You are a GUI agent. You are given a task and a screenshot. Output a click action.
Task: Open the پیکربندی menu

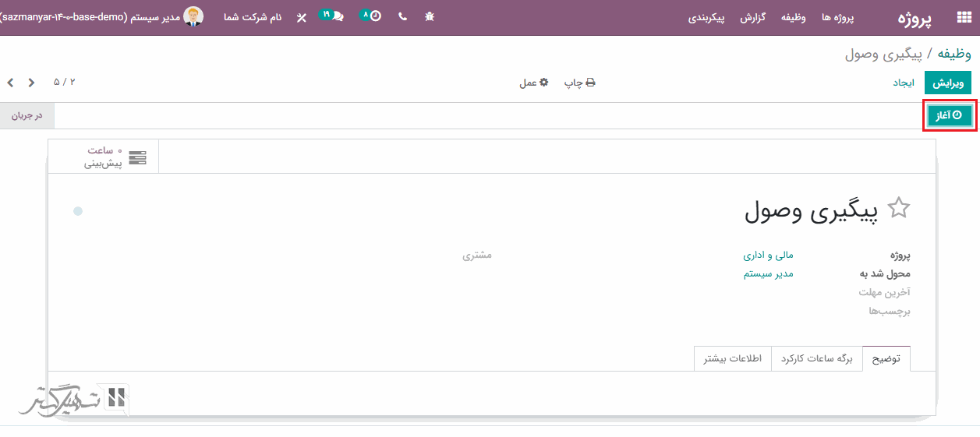point(706,17)
